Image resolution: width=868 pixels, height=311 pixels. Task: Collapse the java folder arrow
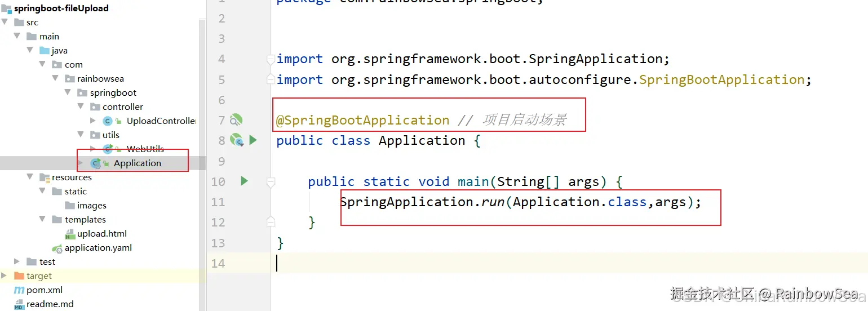tap(30, 51)
